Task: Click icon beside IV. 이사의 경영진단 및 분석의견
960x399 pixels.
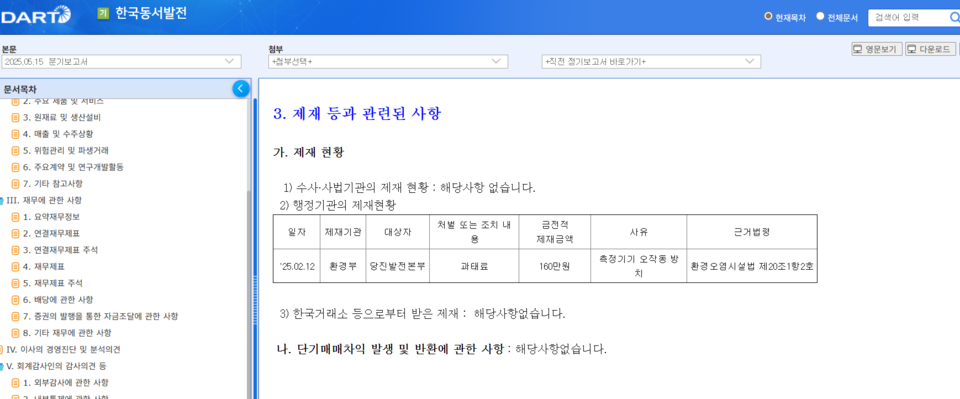Action: [x=2, y=349]
